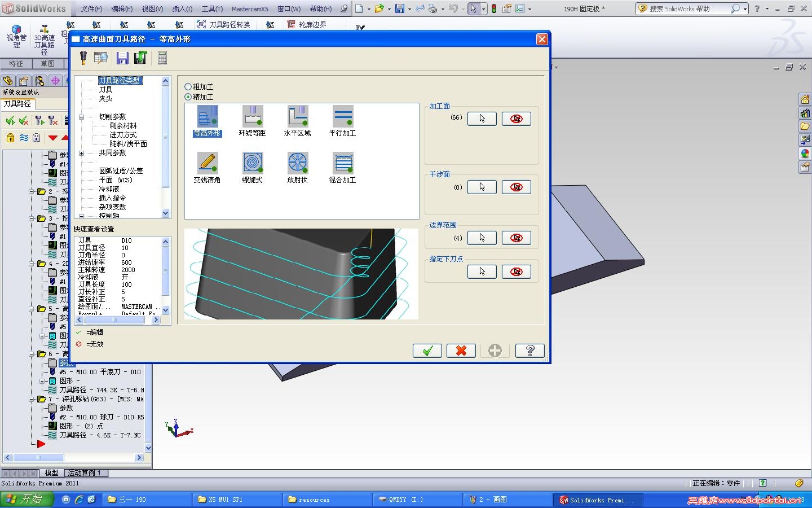812x508 pixels.
Task: Open the MastercamX5 menu
Action: [250, 8]
